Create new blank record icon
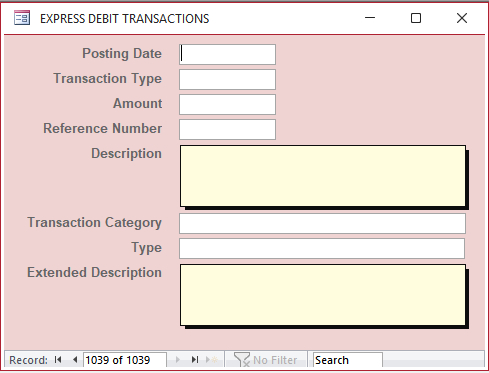Screen dimensions: 489x373 pyautogui.click(x=212, y=360)
